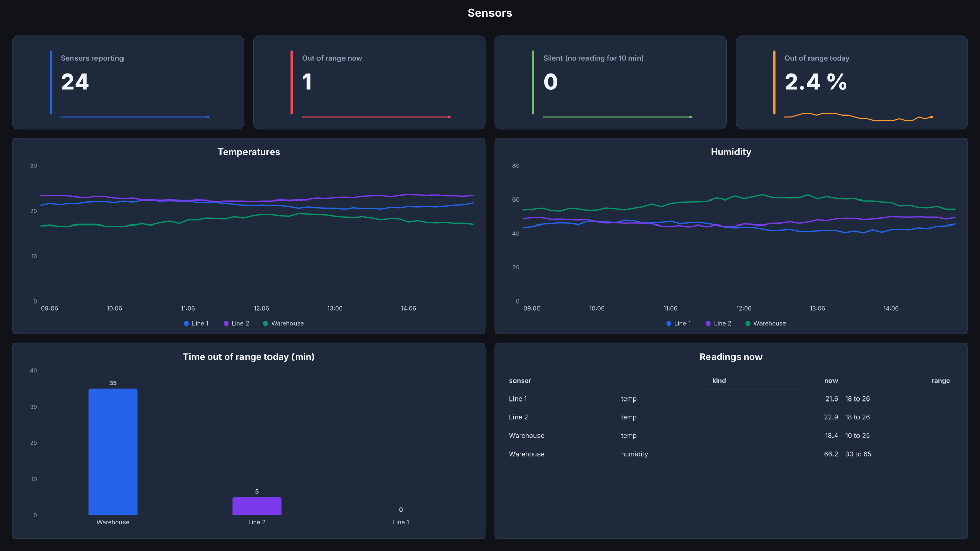Sort by the kind column header
Viewport: 980px width, 551px height.
(x=719, y=381)
